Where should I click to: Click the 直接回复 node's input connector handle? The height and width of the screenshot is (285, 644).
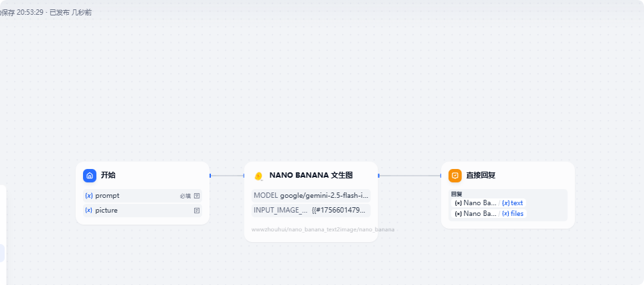point(441,176)
